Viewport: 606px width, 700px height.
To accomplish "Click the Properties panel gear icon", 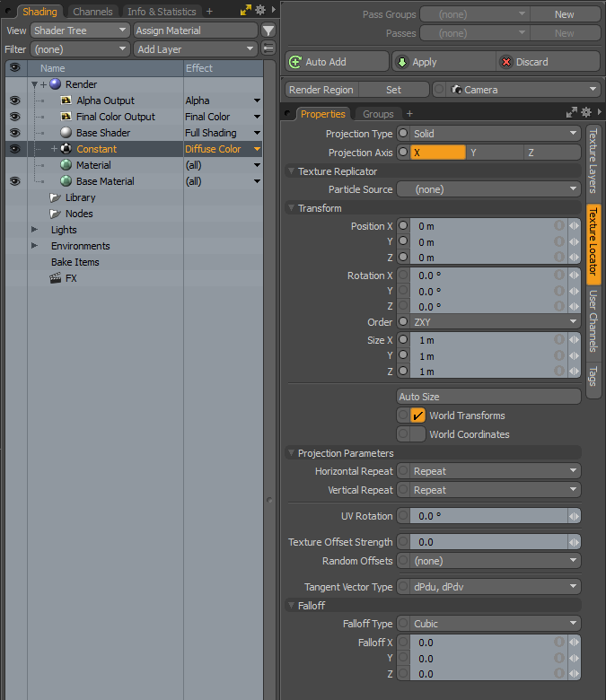I will point(585,113).
